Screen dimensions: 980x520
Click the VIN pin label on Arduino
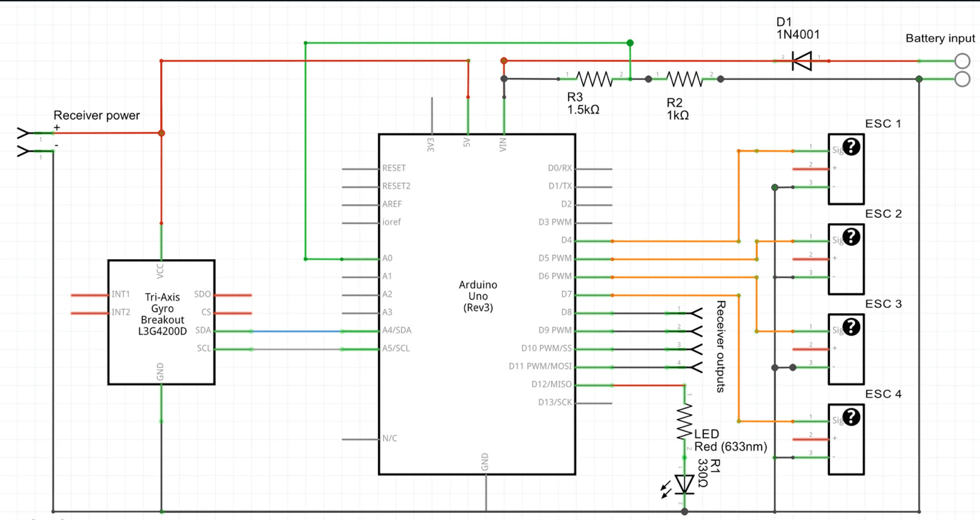click(x=503, y=145)
